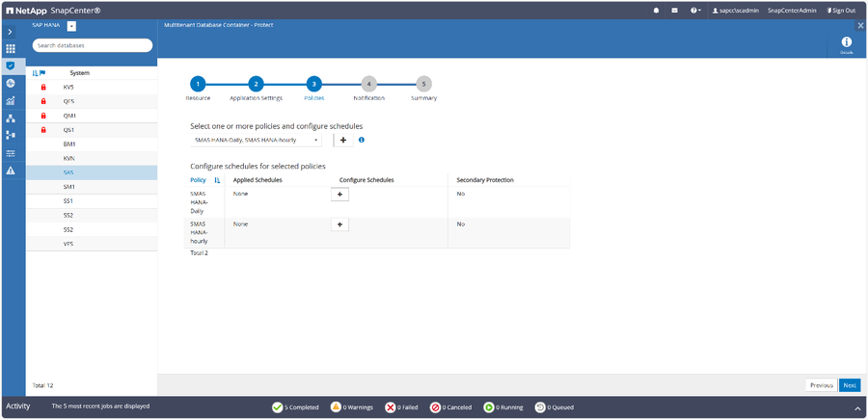The width and height of the screenshot is (868, 420).
Task: Open the Monitor pulse icon
Action: 11,84
